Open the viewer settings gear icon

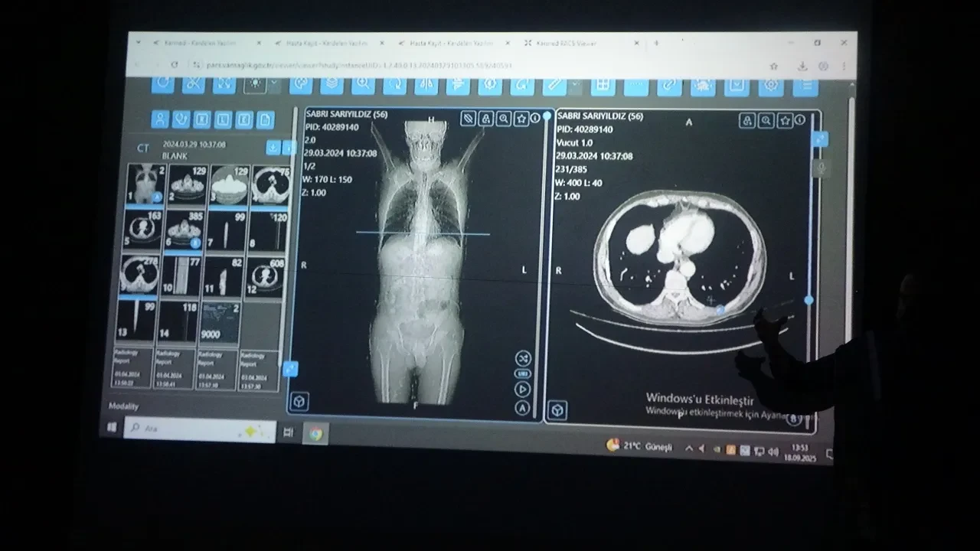coord(771,86)
